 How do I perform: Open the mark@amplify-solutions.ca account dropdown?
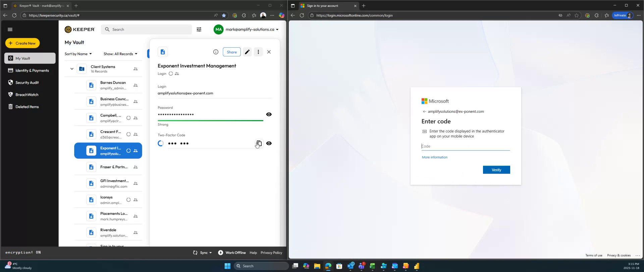[247, 30]
